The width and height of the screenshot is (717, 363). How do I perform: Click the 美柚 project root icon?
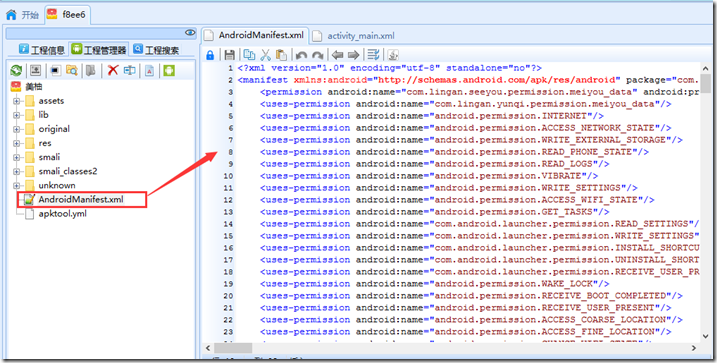click(16, 86)
